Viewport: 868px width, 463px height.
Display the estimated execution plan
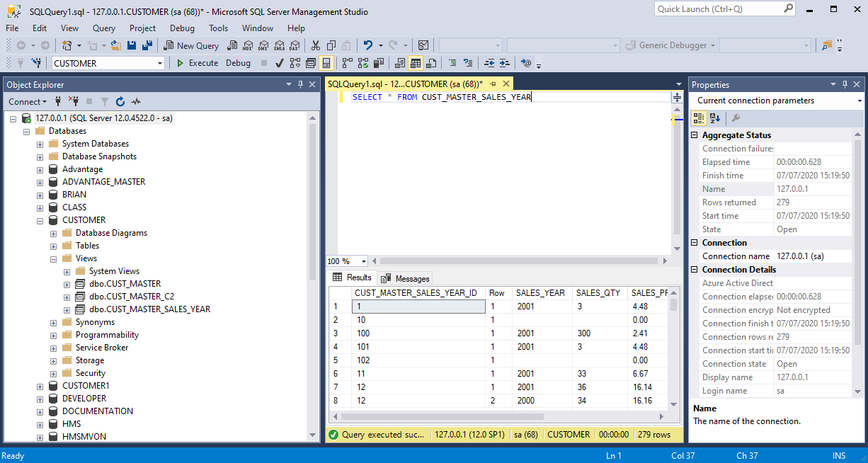295,63
